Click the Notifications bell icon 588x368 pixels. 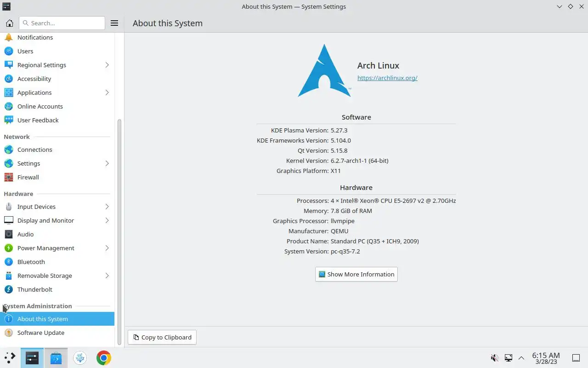click(x=8, y=37)
